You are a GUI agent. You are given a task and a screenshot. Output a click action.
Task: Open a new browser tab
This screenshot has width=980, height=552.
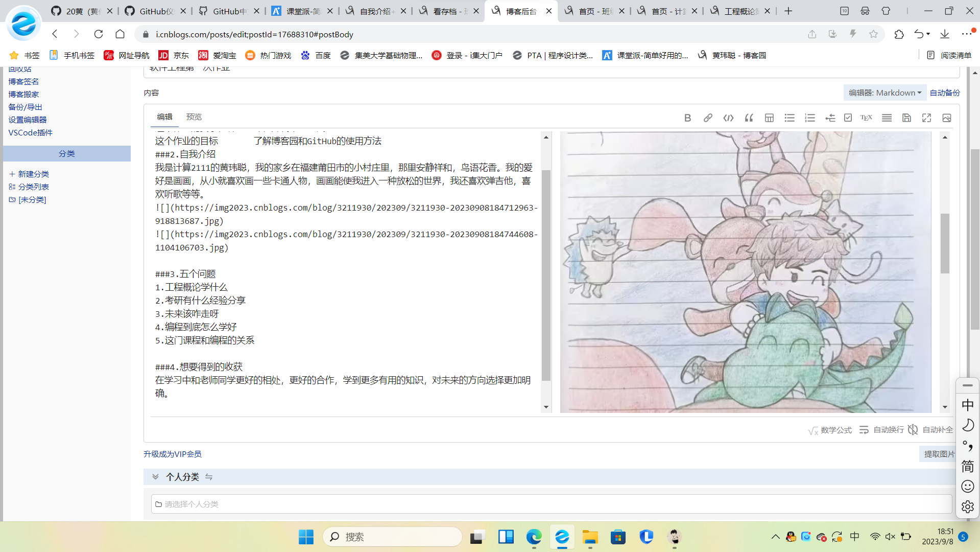(x=788, y=11)
